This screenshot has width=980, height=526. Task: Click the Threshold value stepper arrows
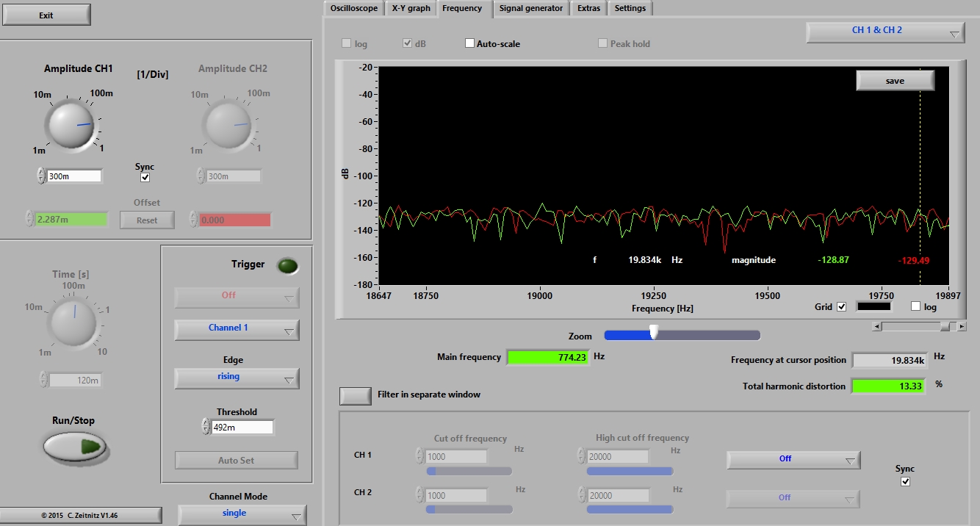206,427
